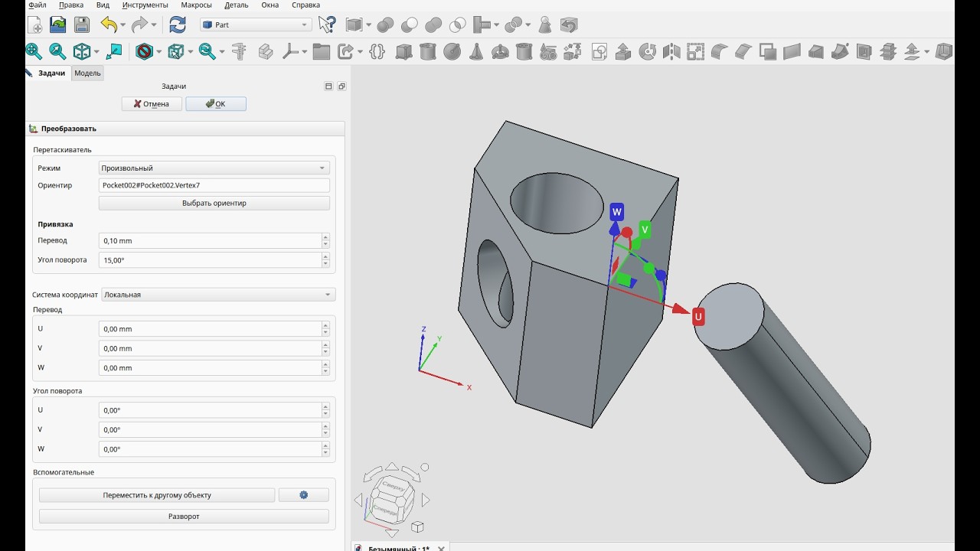This screenshot has height=551, width=980.
Task: Click Выбрать ориентир button
Action: coord(214,204)
